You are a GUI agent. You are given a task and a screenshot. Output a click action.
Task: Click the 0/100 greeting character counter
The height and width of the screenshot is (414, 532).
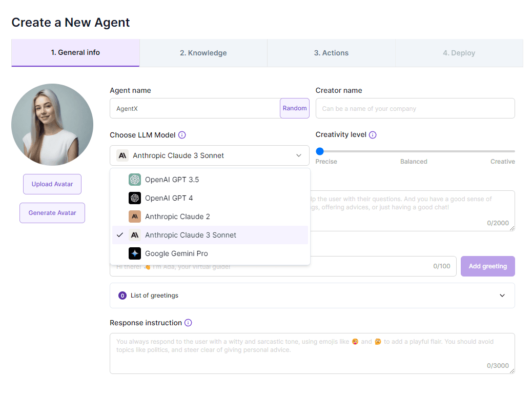point(442,266)
